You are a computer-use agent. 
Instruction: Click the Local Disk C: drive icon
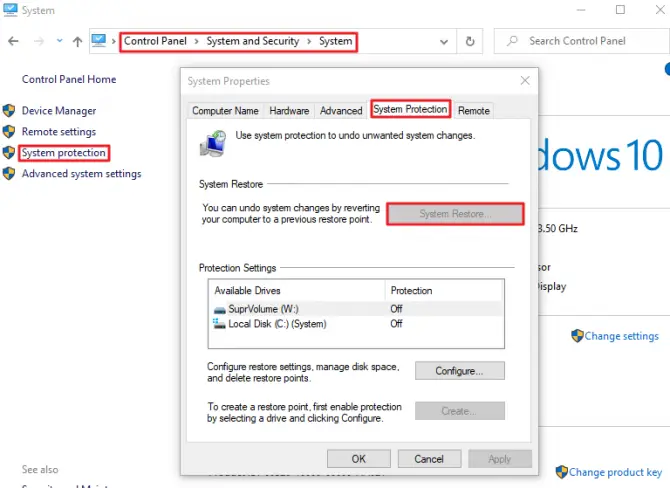[x=219, y=323]
